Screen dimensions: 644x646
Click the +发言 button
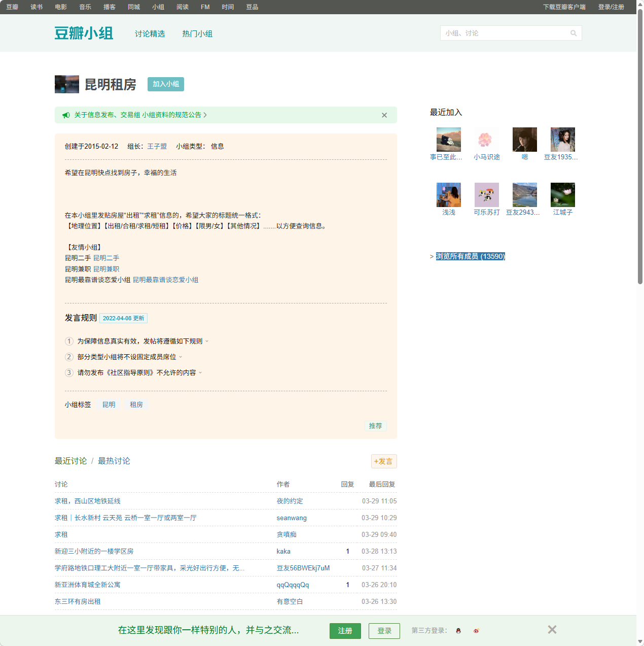383,461
